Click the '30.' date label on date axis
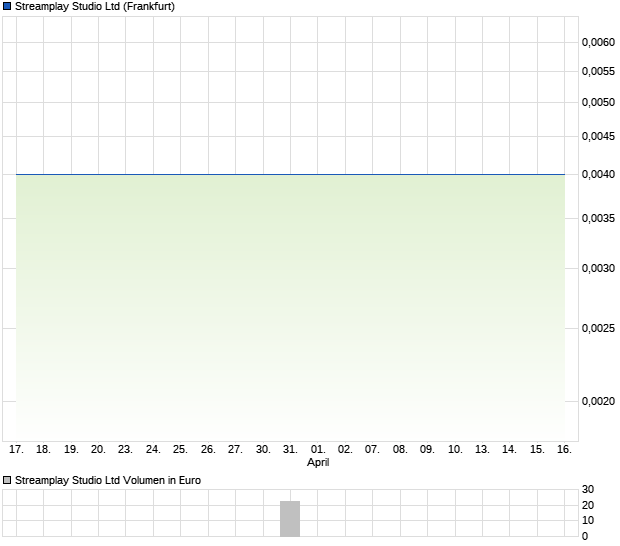The width and height of the screenshot is (620, 546). point(263,449)
